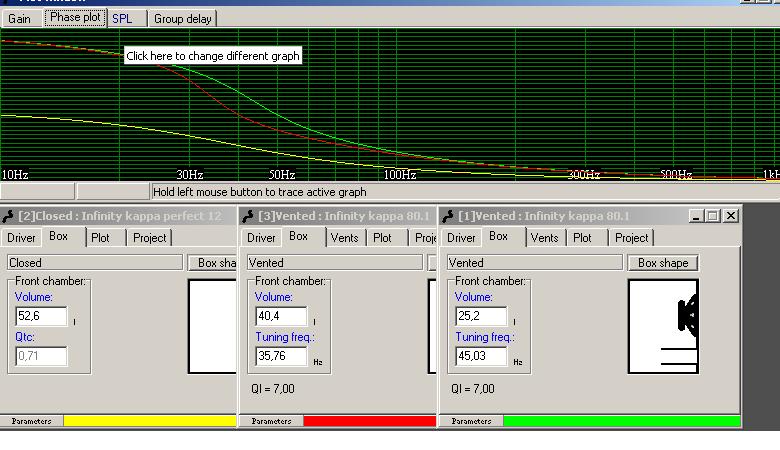Click the [2]Closed window title icon
The height and width of the screenshot is (450, 780).
coord(9,216)
